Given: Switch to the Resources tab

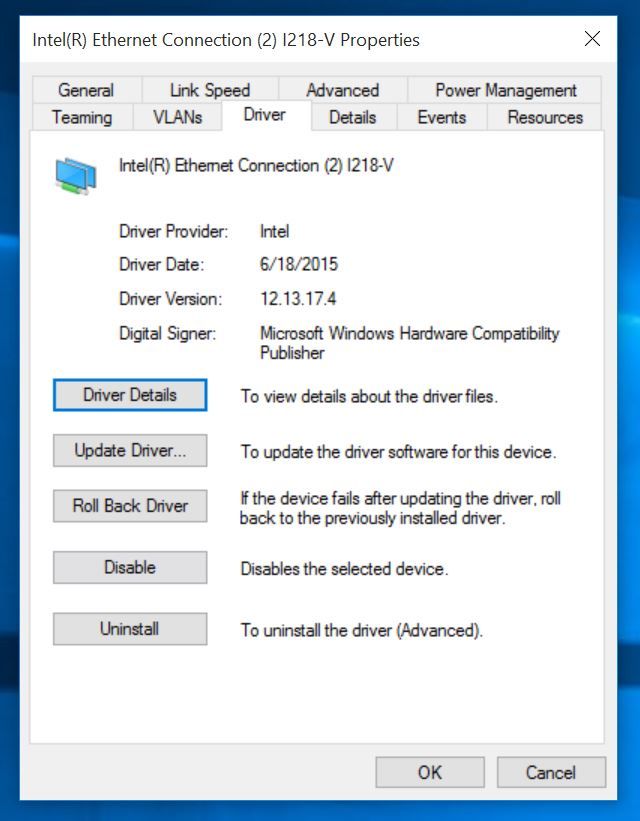Looking at the screenshot, I should pyautogui.click(x=545, y=117).
